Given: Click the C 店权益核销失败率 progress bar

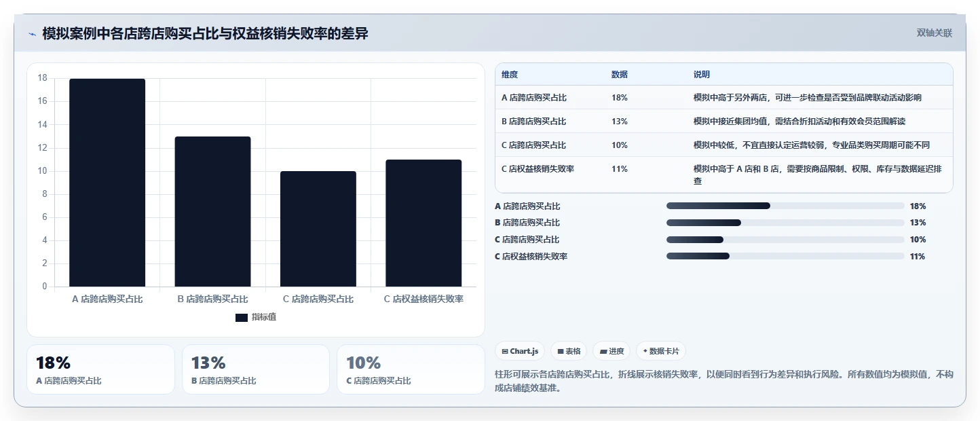Looking at the screenshot, I should click(x=785, y=256).
